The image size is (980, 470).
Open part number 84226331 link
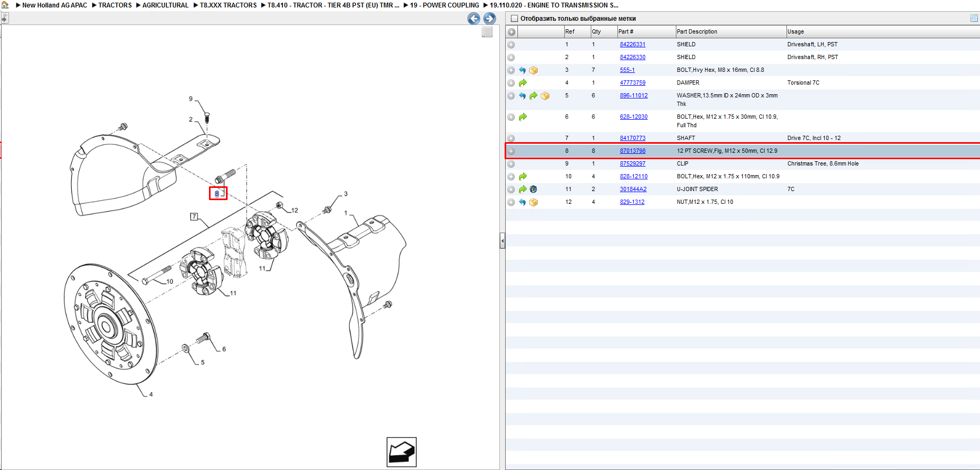(x=632, y=45)
